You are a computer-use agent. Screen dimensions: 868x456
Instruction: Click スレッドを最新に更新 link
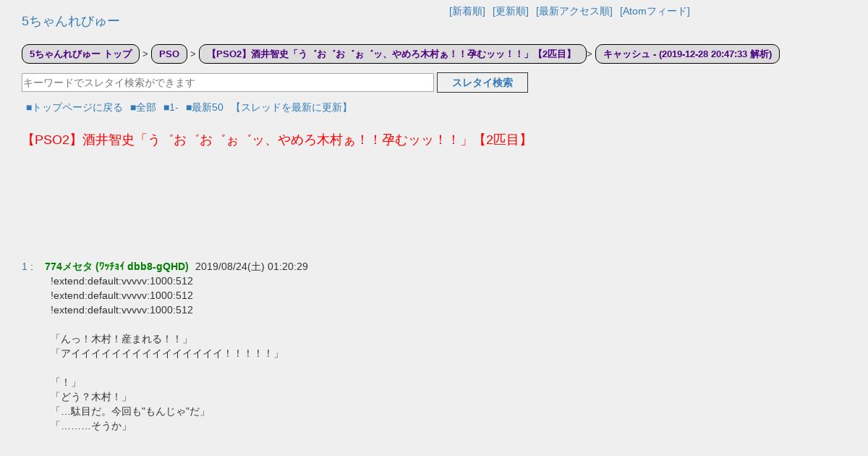coord(292,107)
